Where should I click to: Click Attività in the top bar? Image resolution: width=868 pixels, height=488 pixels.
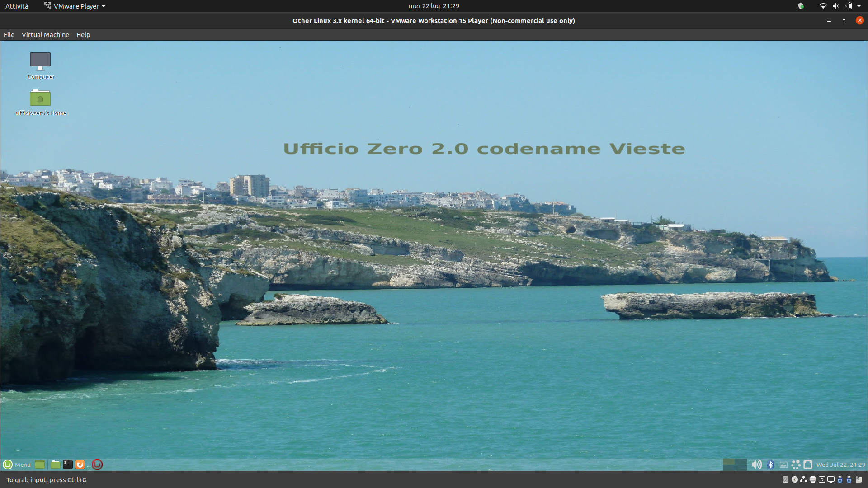coord(17,6)
